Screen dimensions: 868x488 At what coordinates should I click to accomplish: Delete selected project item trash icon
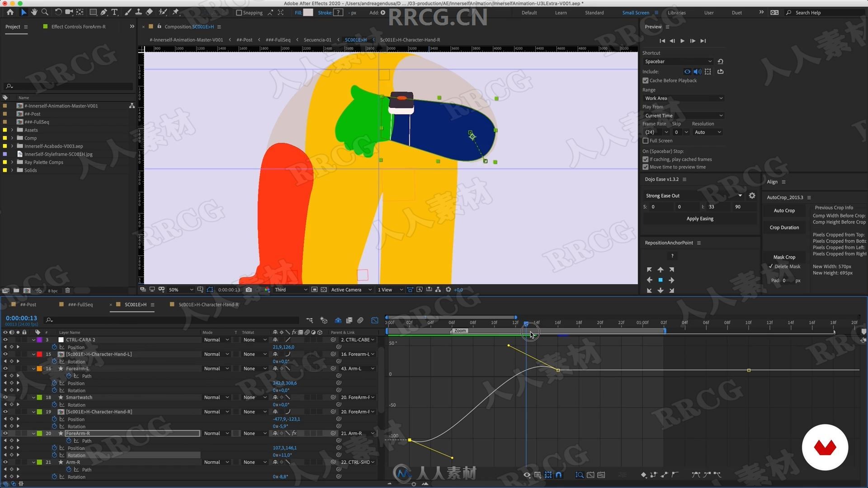(67, 291)
